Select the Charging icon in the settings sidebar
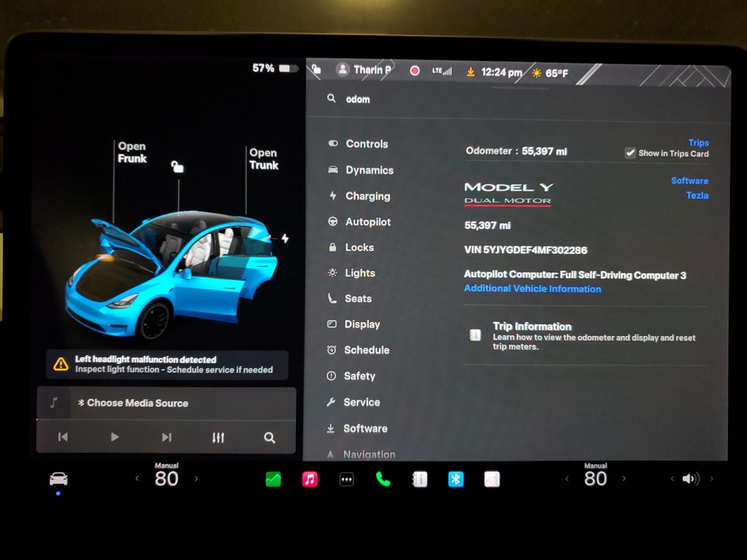This screenshot has height=560, width=747. pos(333,196)
